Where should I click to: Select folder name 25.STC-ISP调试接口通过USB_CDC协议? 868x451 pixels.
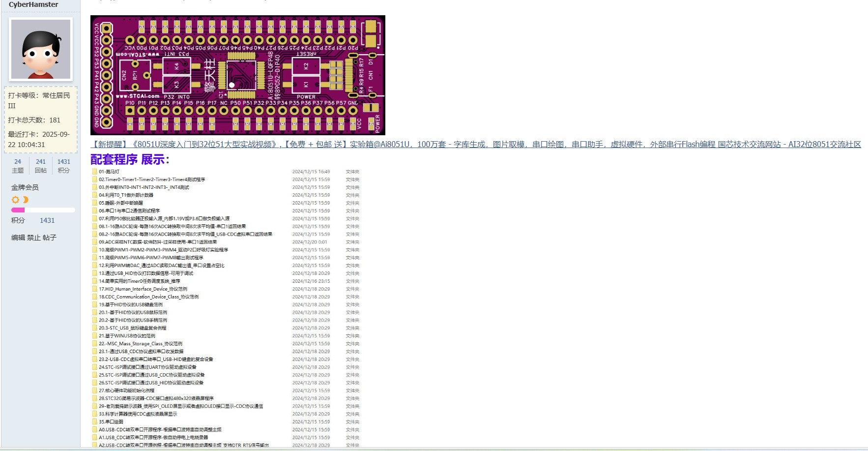point(152,375)
